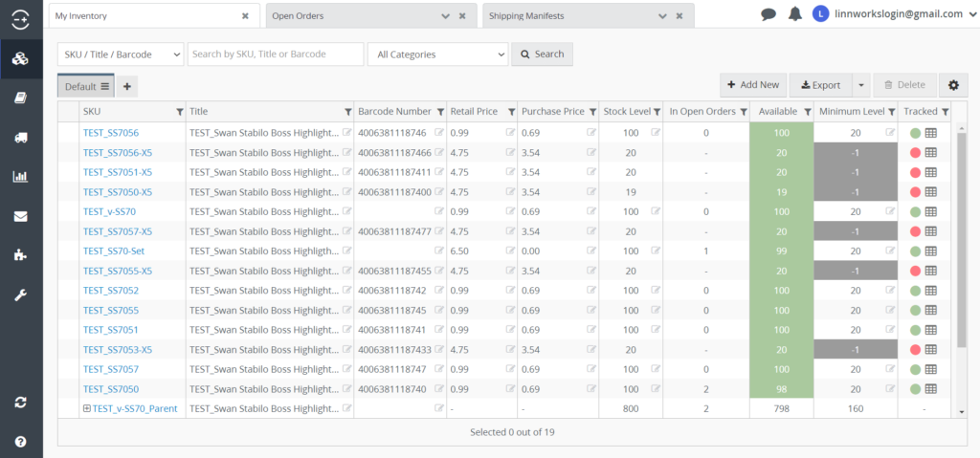This screenshot has width=980, height=458.
Task: Open the Email envelope icon in the sidebar
Action: pos(21,216)
